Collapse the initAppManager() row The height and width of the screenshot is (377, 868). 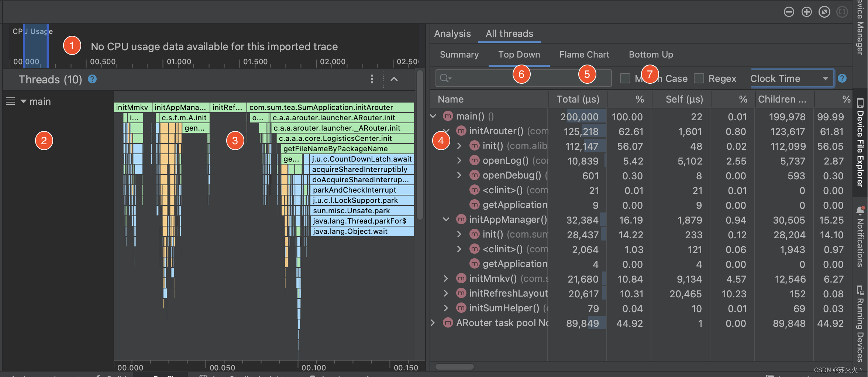pyautogui.click(x=446, y=219)
